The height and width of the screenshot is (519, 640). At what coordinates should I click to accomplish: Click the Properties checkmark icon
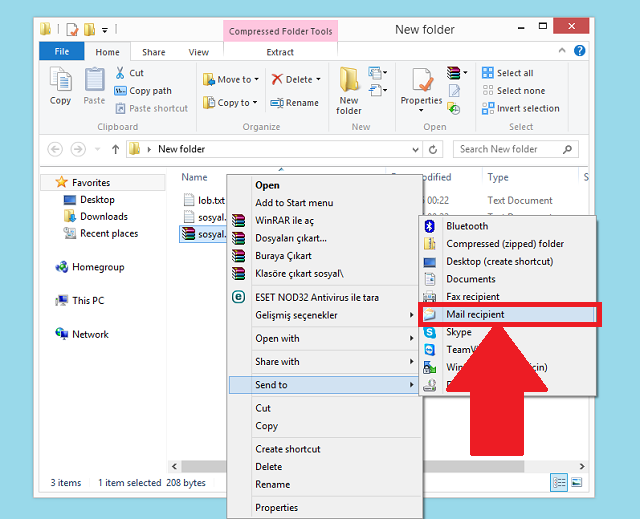point(422,80)
